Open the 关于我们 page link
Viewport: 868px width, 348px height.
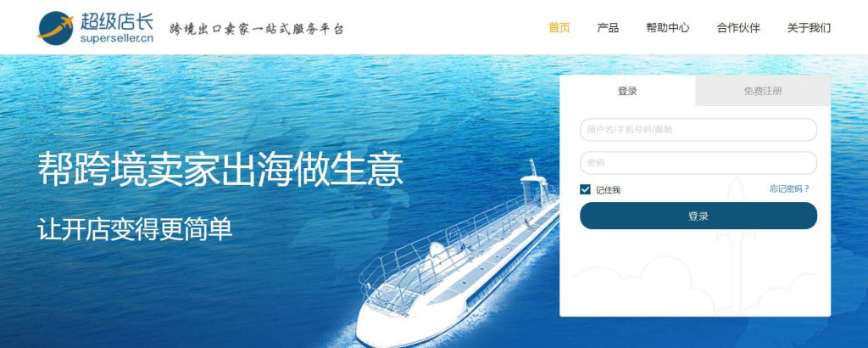tap(809, 28)
